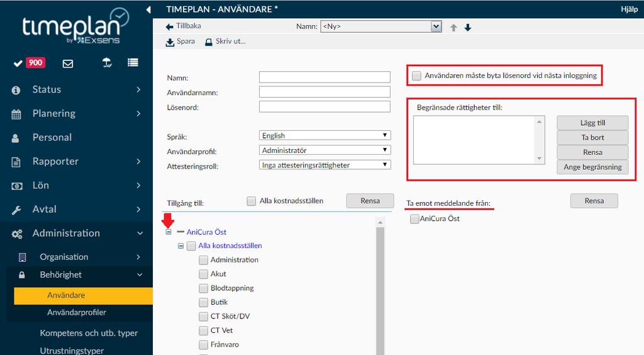Select Användare in the sidebar
644x355 pixels.
[x=83, y=295]
